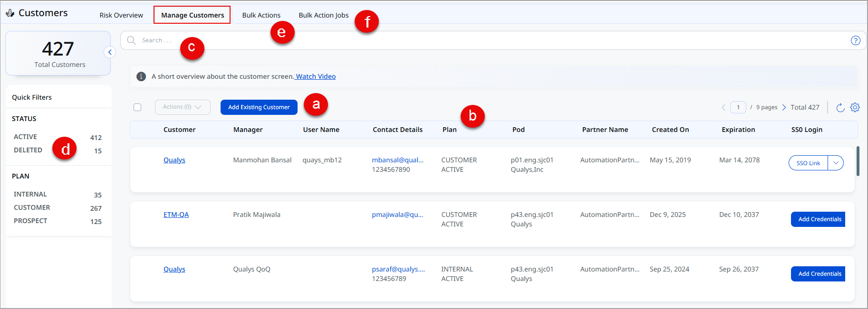Refresh the customer list
868x309 pixels.
pyautogui.click(x=840, y=107)
